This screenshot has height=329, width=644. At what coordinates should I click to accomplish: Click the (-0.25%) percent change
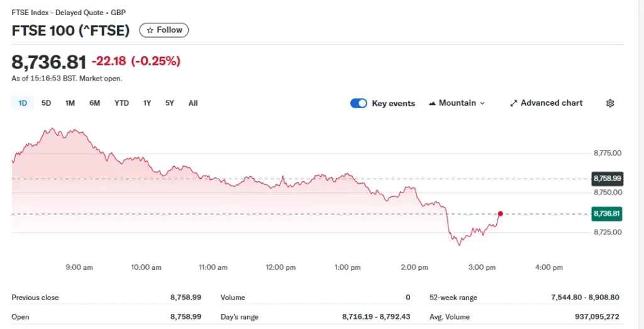(156, 62)
